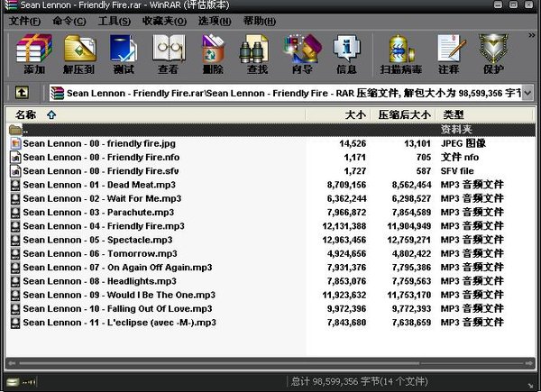Select 07 - On Again Off Again.mp3
The height and width of the screenshot is (392, 541).
coord(271,268)
